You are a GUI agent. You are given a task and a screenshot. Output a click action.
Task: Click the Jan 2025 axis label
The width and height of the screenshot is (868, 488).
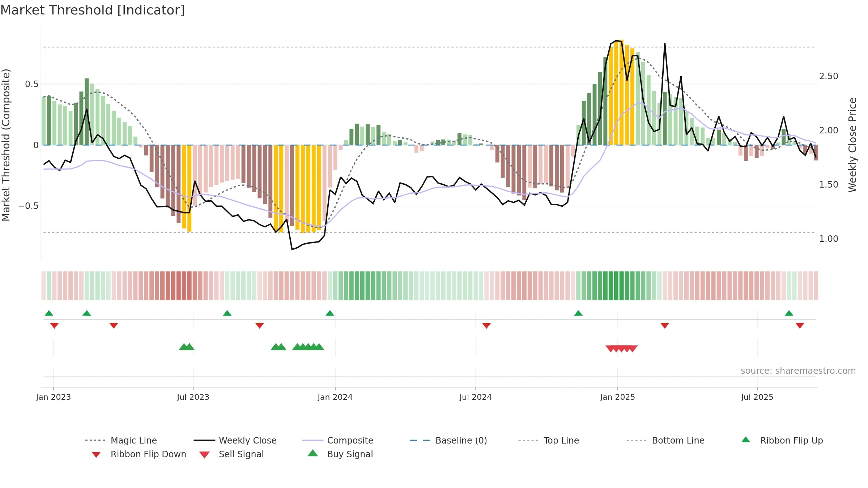click(618, 397)
